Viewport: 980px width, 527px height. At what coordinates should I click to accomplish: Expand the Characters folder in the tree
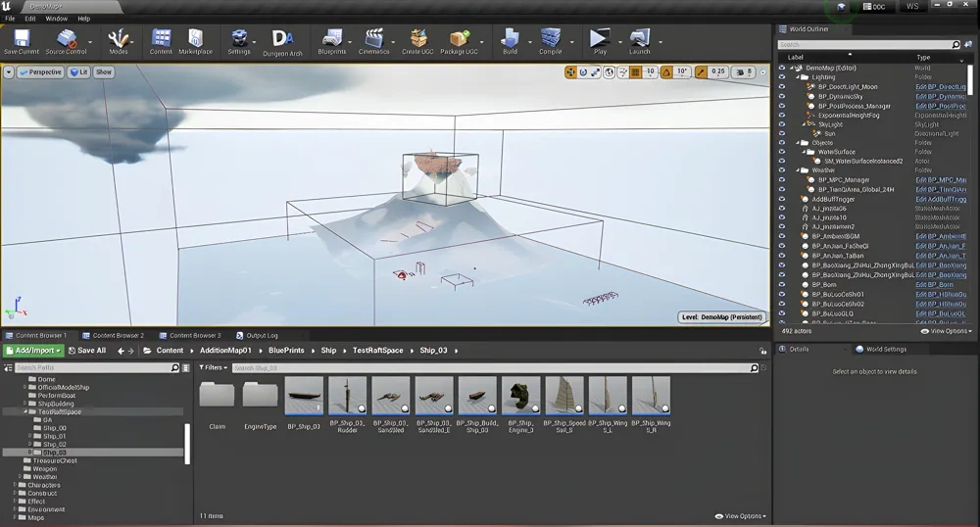click(16, 485)
